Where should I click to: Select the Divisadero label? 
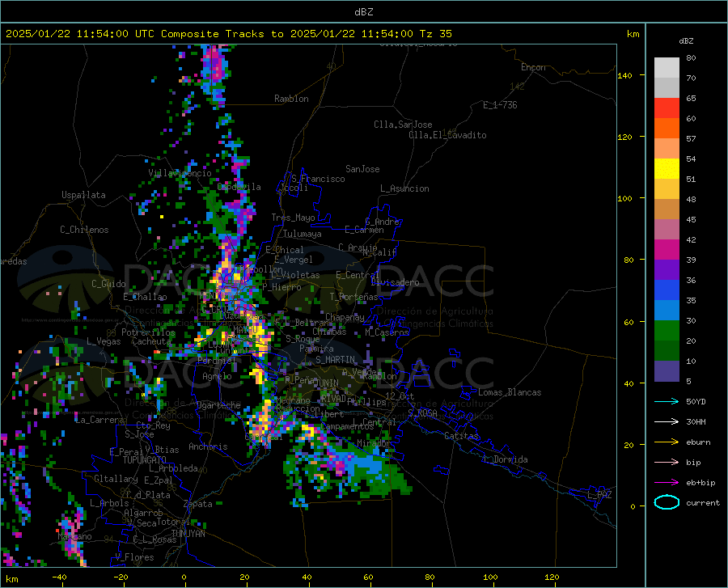pos(395,282)
